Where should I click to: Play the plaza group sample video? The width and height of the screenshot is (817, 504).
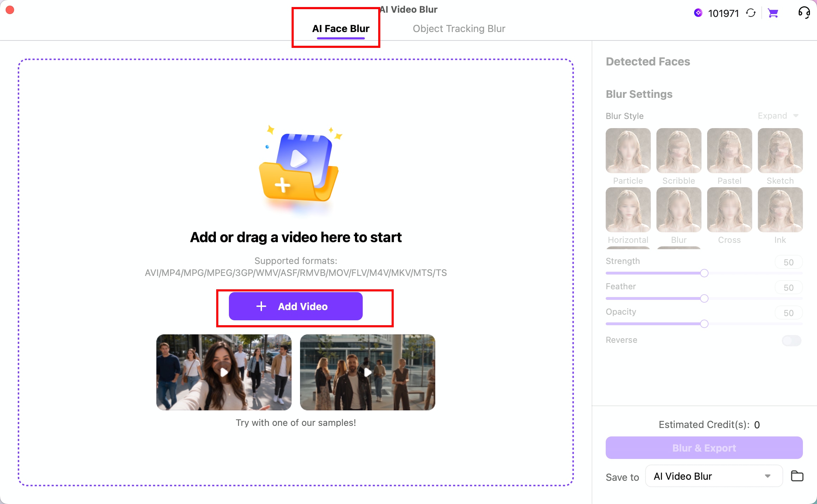pos(367,372)
